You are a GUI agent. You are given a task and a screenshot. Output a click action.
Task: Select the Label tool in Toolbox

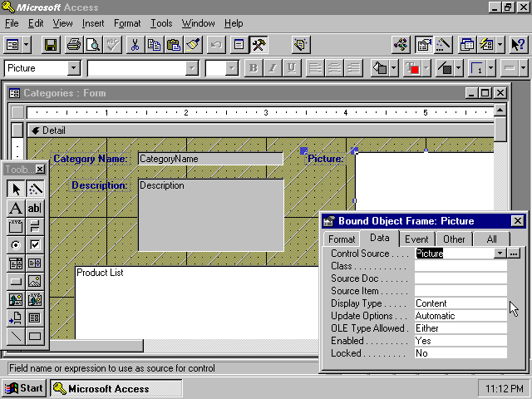(16, 208)
